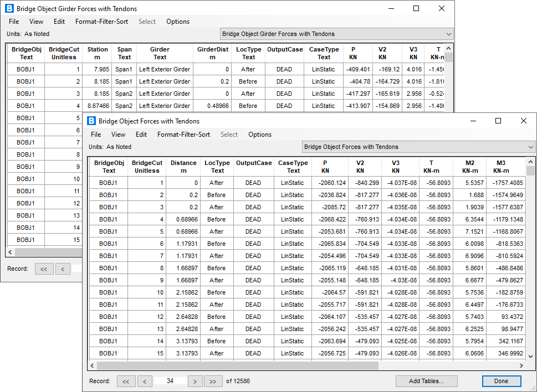Select the M2 column header
This screenshot has height=392, width=537.
pos(470,167)
